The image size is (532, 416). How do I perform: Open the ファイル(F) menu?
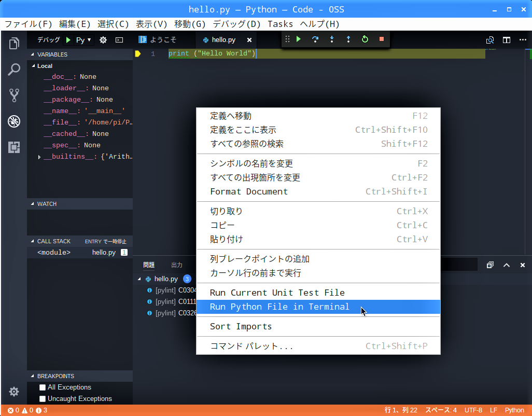pos(28,24)
